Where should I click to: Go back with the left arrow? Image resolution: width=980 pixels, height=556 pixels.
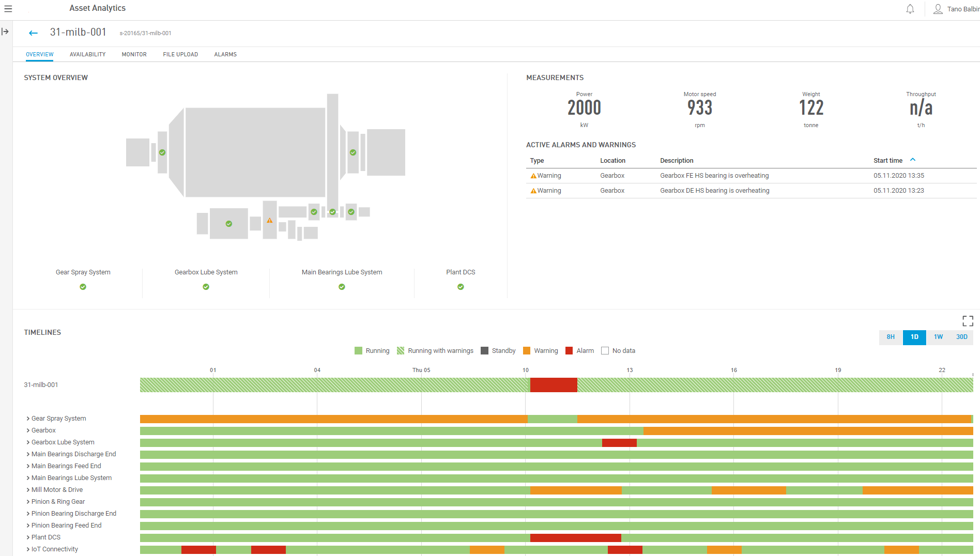pyautogui.click(x=33, y=32)
